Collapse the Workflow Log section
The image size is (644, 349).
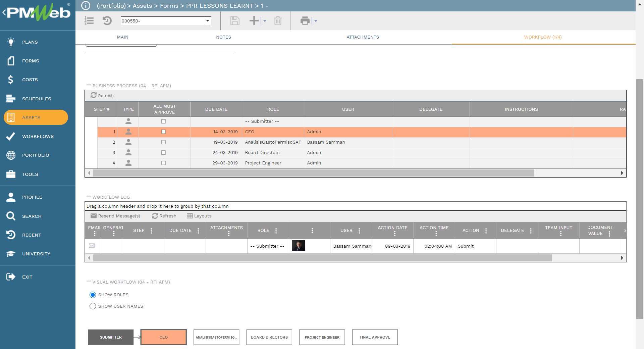(89, 197)
